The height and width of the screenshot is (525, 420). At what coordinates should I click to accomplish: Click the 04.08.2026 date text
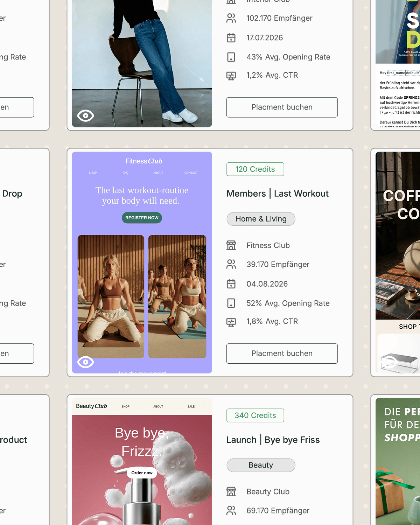coord(267,284)
